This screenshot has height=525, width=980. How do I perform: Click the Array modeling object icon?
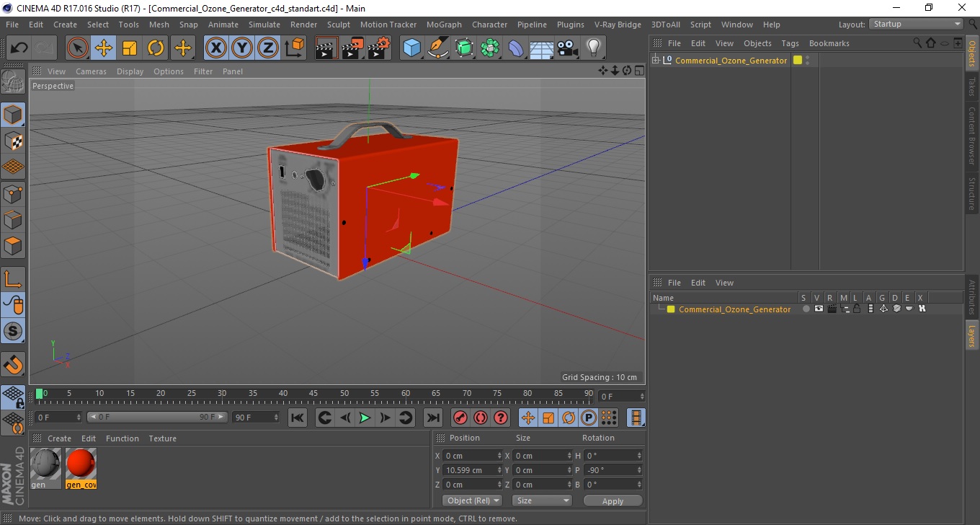pos(490,48)
